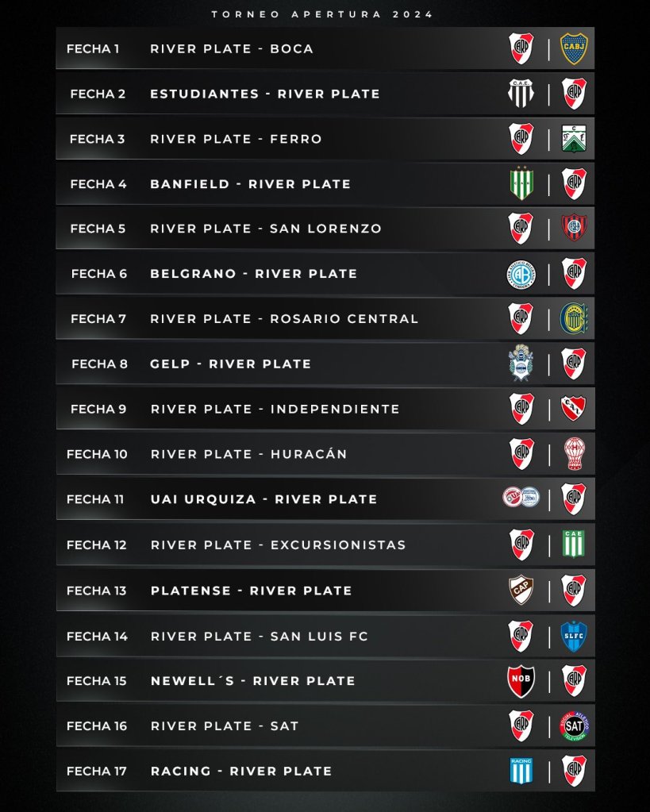Click the "Torneo Apertura 2024" title
The image size is (650, 812).
click(x=322, y=14)
